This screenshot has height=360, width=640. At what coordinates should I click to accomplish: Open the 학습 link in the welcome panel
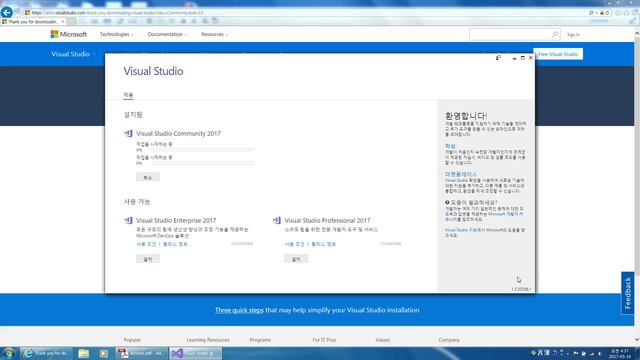click(x=450, y=146)
